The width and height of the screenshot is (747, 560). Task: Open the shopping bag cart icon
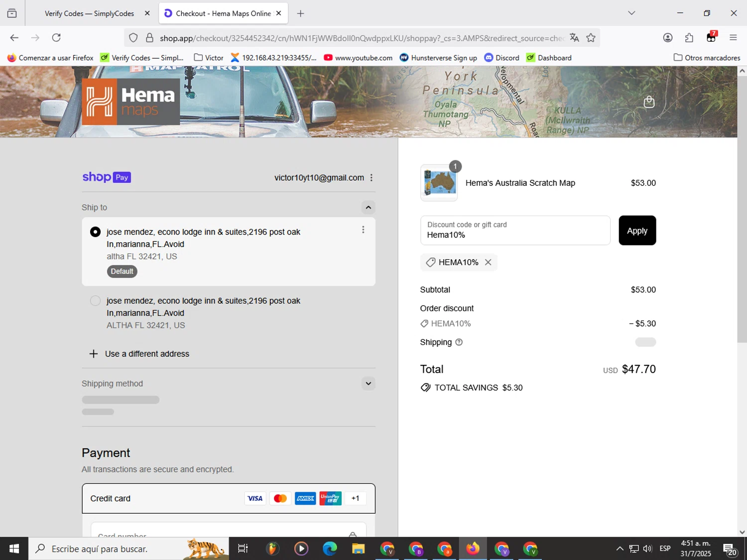point(649,102)
